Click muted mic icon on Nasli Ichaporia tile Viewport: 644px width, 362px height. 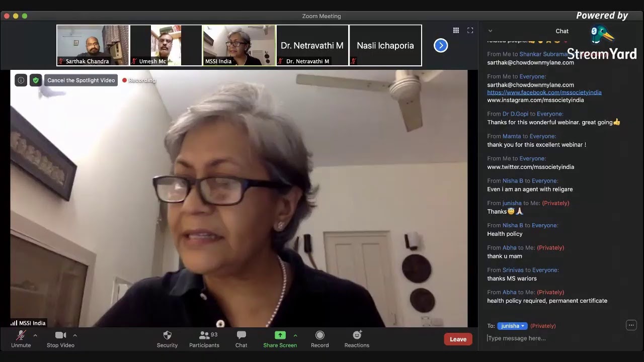(x=354, y=61)
